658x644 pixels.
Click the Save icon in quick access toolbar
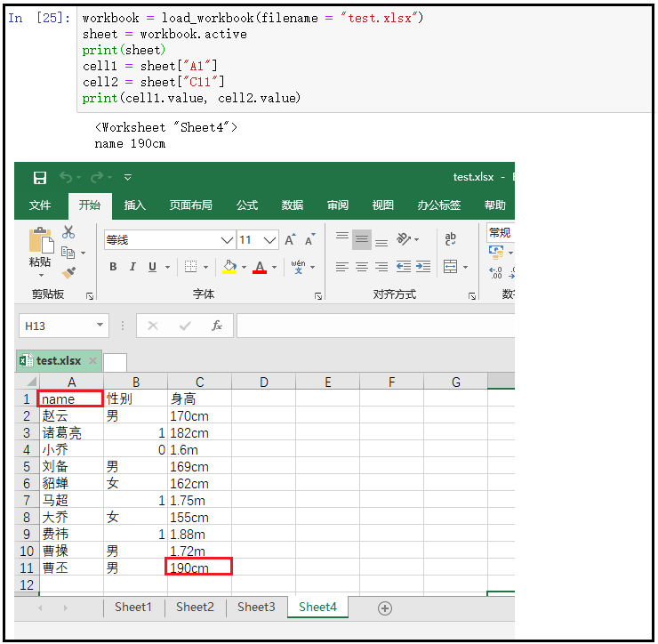40,178
